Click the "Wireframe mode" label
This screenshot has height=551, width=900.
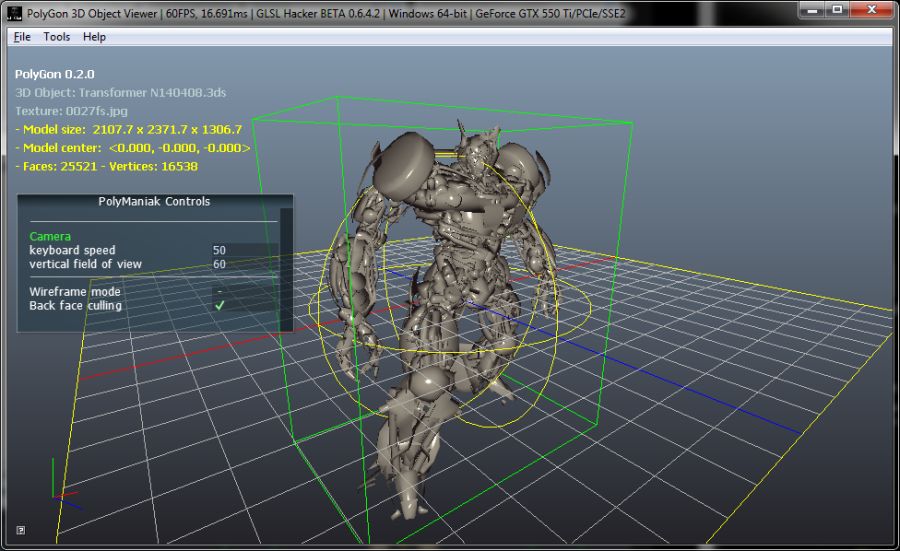(x=75, y=292)
